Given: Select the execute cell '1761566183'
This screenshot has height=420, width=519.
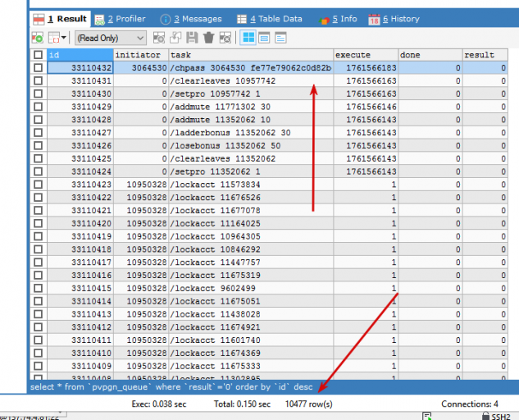Looking at the screenshot, I should [x=366, y=67].
